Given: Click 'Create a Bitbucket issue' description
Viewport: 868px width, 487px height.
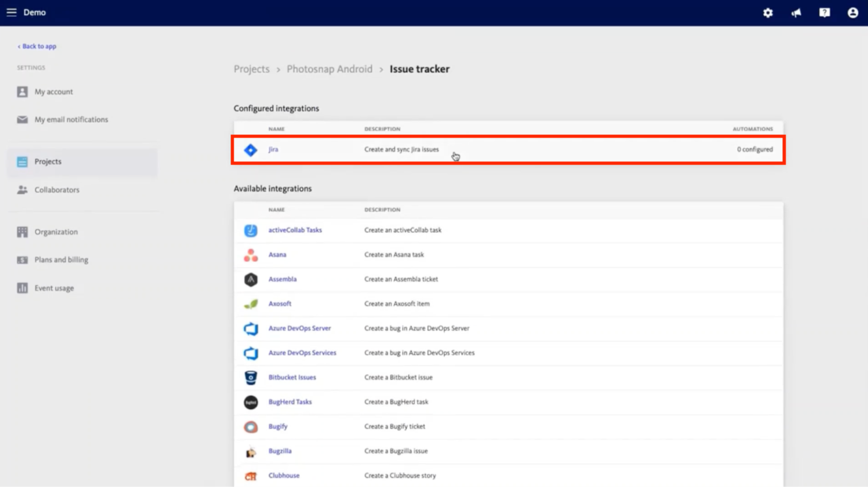Looking at the screenshot, I should point(398,377).
